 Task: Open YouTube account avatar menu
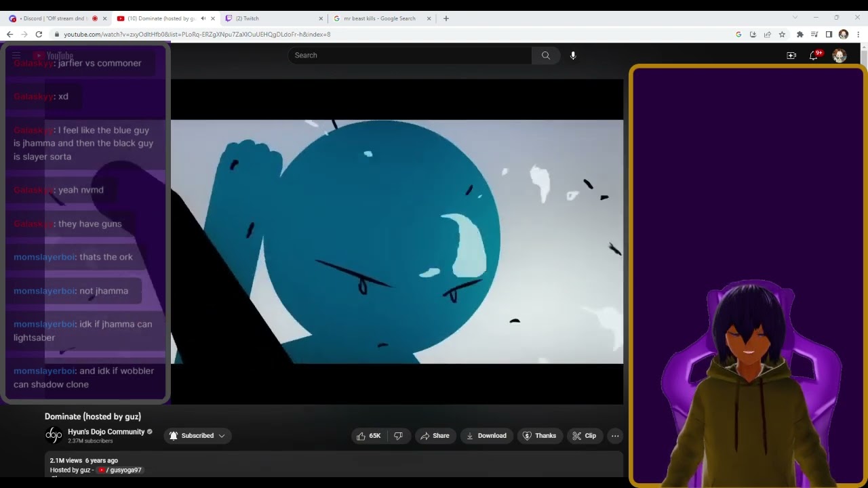coord(840,56)
